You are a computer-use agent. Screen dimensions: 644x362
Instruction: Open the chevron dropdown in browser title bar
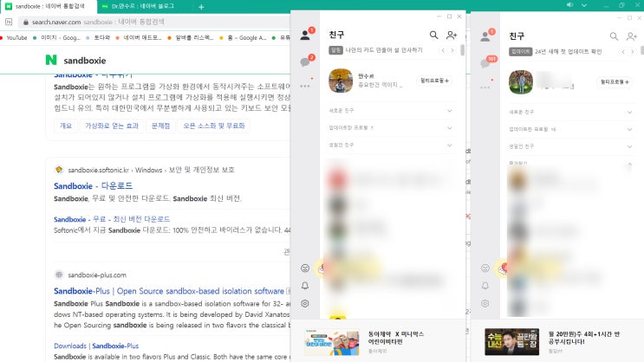(584, 5)
